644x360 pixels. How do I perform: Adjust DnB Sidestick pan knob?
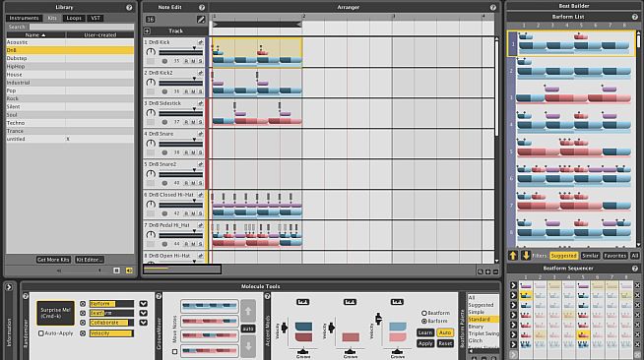pyautogui.click(x=151, y=113)
